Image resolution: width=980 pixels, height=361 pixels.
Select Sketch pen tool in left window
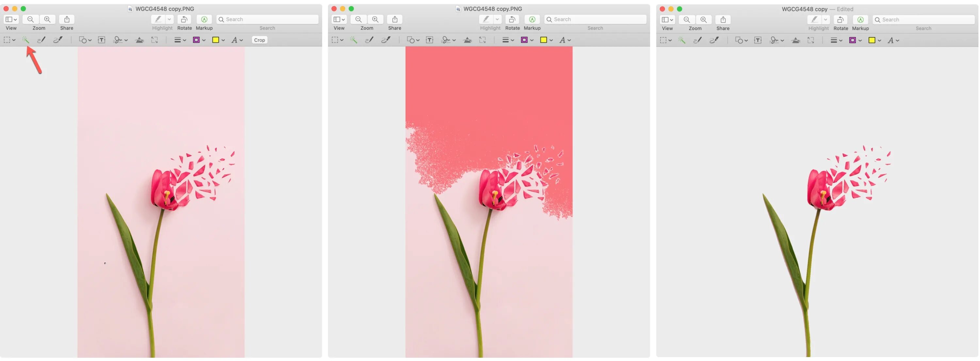click(41, 40)
